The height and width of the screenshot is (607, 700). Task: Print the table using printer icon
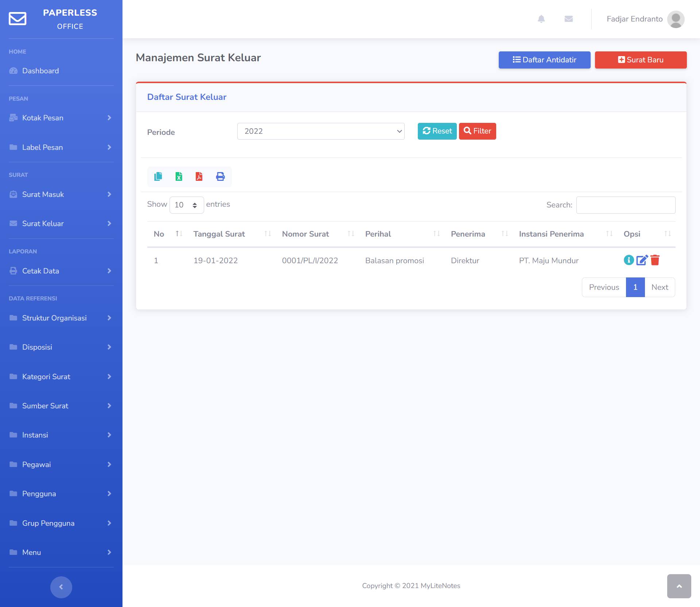[220, 176]
